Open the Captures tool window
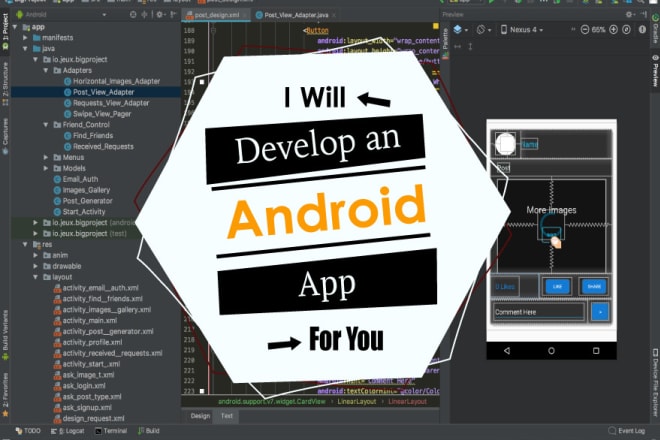The height and width of the screenshot is (440, 660). 5,136
